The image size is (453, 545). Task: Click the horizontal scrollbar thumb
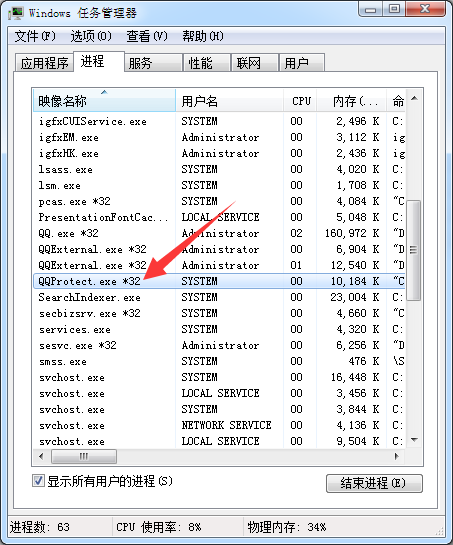(x=84, y=456)
